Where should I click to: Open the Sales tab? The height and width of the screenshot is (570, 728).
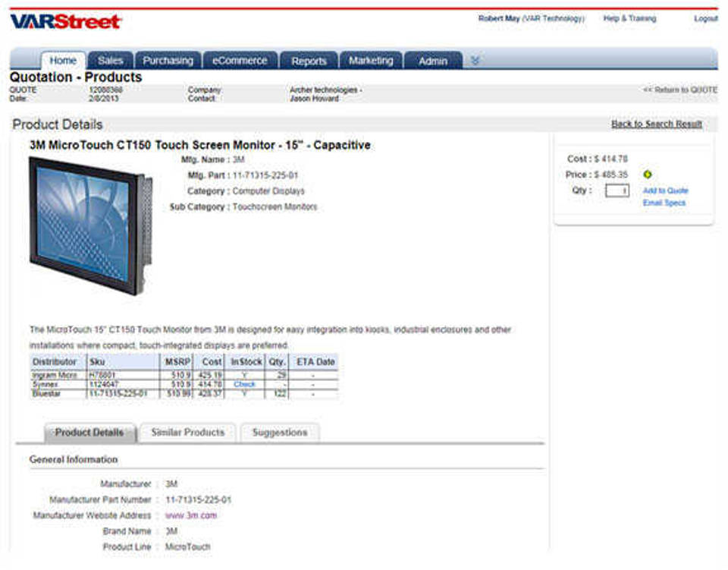(111, 61)
